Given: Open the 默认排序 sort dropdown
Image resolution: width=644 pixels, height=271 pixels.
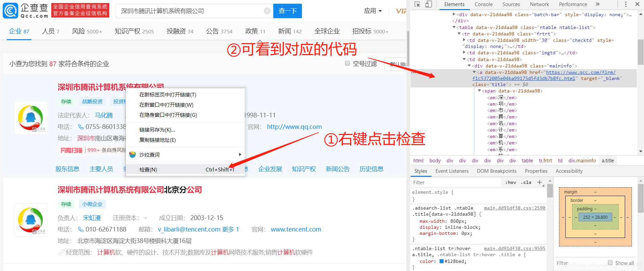Looking at the screenshot, I should [396, 64].
